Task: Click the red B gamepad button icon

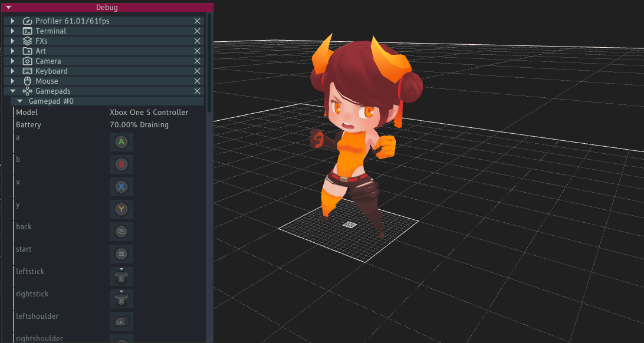Action: [x=121, y=164]
